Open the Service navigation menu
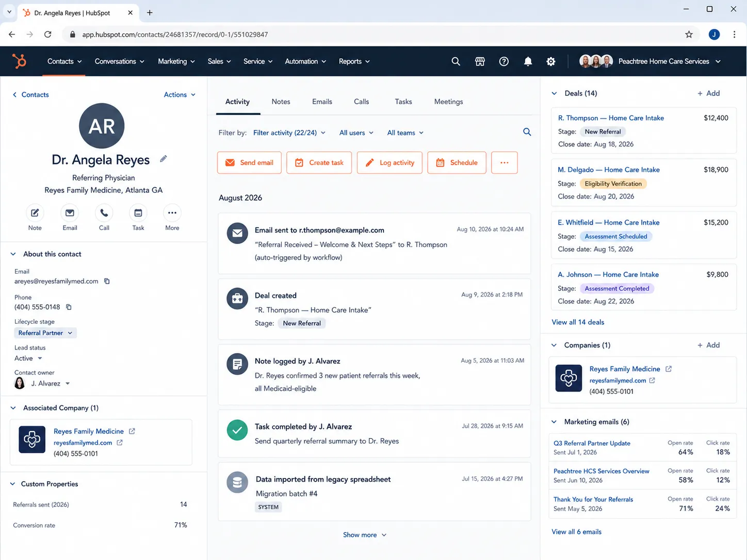The image size is (747, 560). [x=258, y=61]
